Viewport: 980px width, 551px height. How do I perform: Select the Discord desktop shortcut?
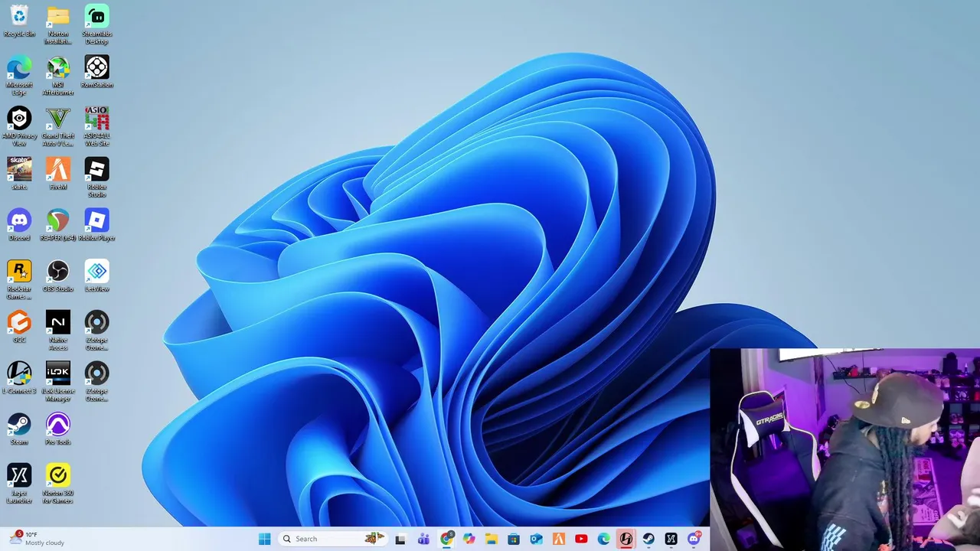tap(19, 225)
